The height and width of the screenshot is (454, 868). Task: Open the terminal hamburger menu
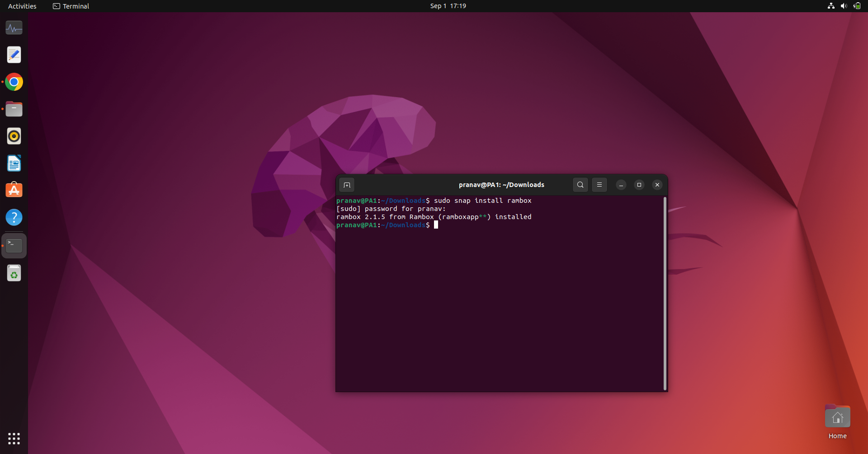tap(599, 185)
